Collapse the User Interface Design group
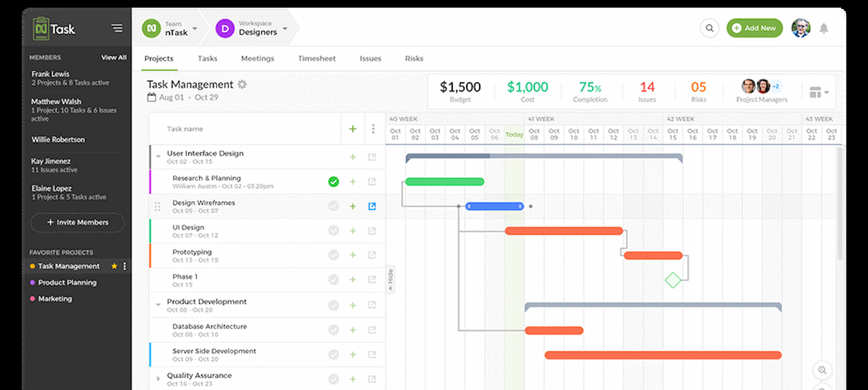The width and height of the screenshot is (868, 390). point(158,157)
